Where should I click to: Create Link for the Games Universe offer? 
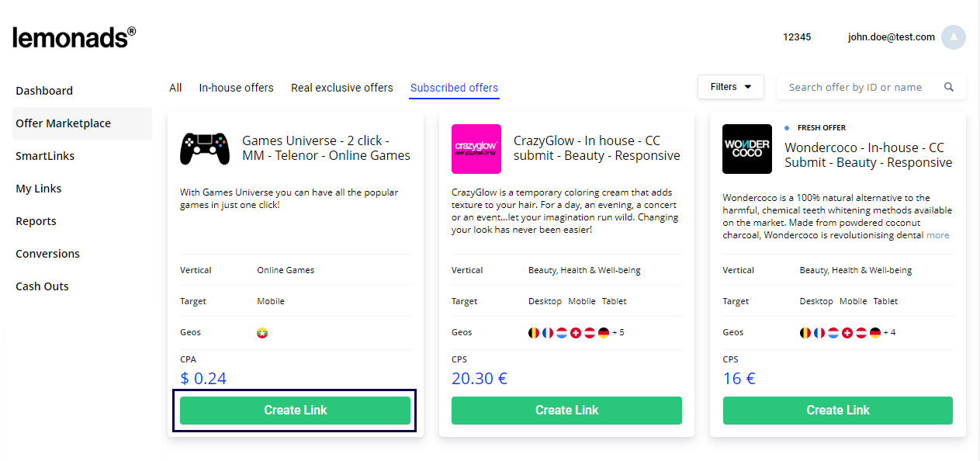point(295,410)
